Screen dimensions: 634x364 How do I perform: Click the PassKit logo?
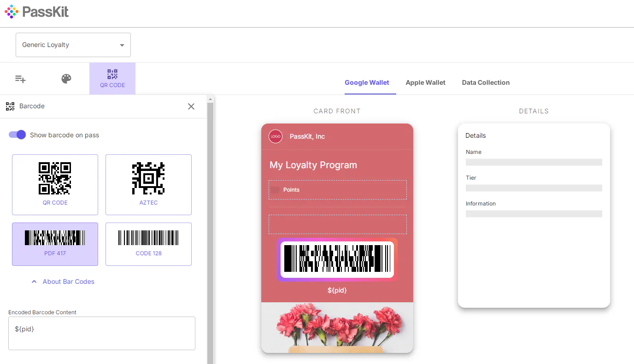point(37,12)
